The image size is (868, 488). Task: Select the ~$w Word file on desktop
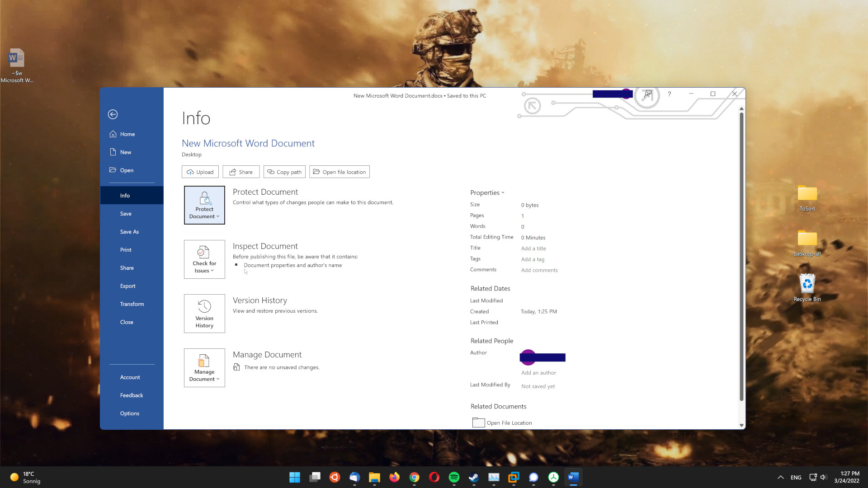[x=17, y=66]
